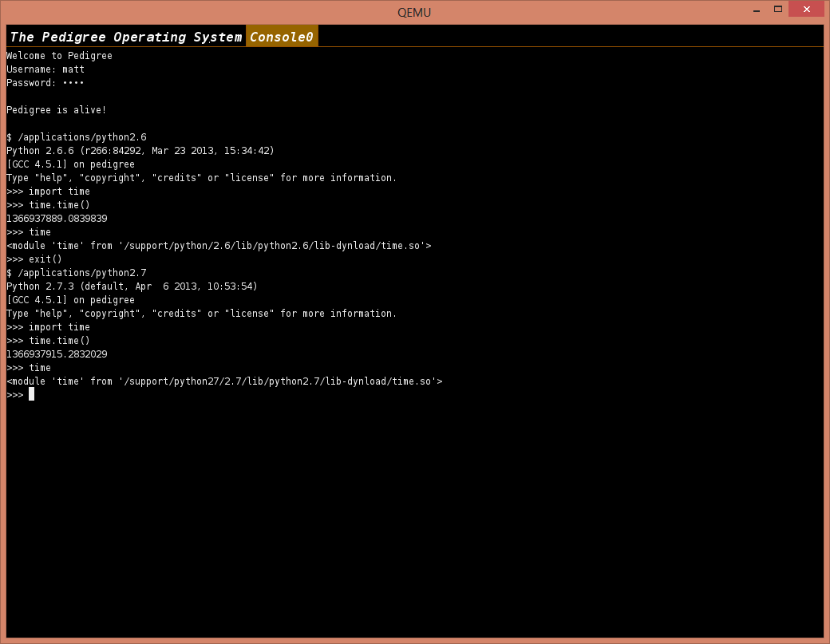Click the python27 lib-dynload time.so module line
830x644 pixels.
click(224, 381)
